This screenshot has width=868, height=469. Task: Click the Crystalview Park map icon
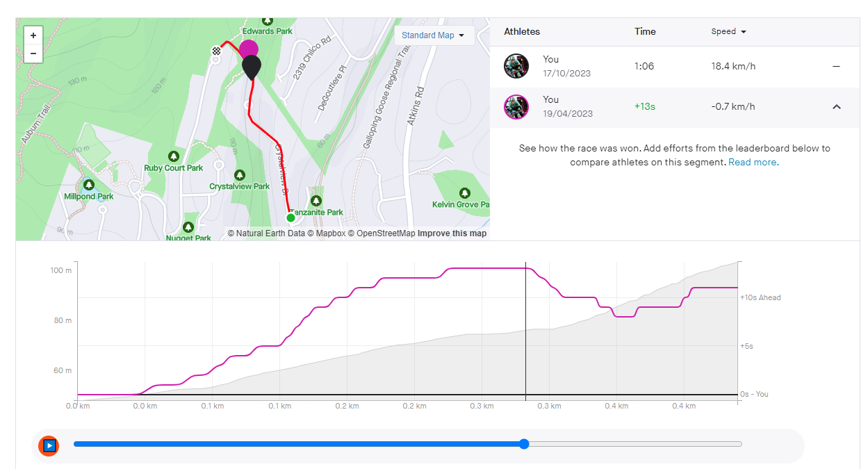tap(240, 175)
